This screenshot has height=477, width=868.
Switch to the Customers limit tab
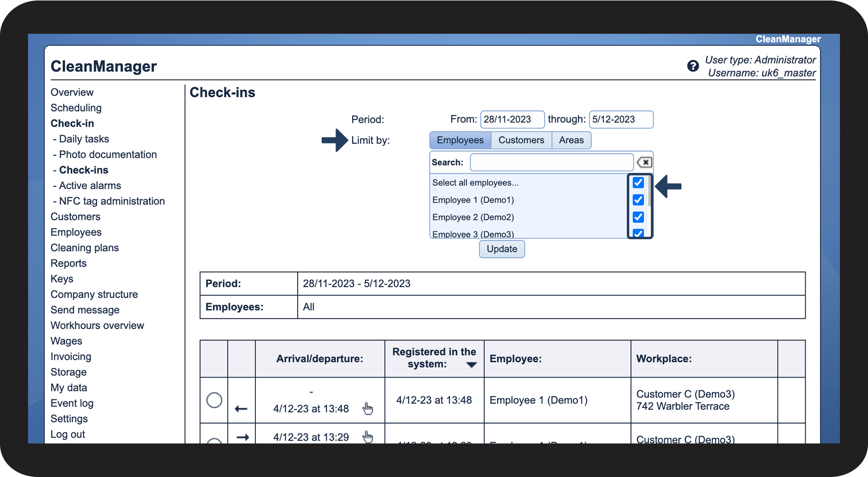click(521, 140)
